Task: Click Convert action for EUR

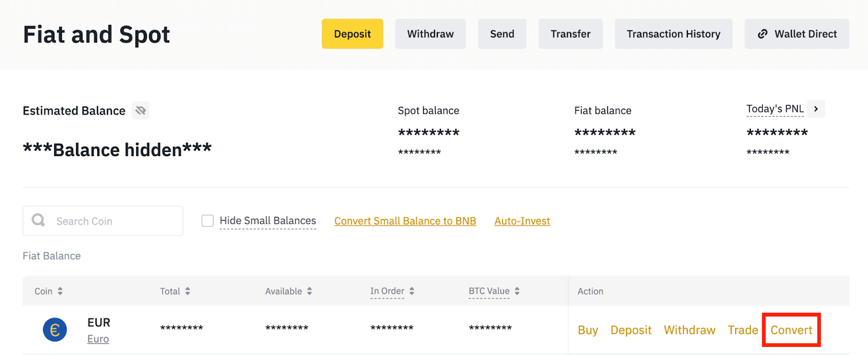Action: point(791,330)
